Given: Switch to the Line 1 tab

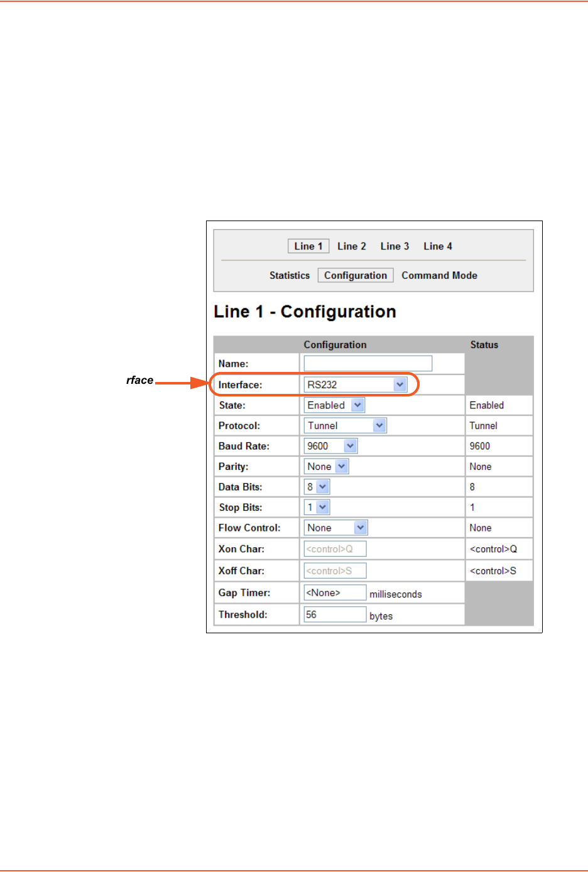Looking at the screenshot, I should pyautogui.click(x=308, y=246).
